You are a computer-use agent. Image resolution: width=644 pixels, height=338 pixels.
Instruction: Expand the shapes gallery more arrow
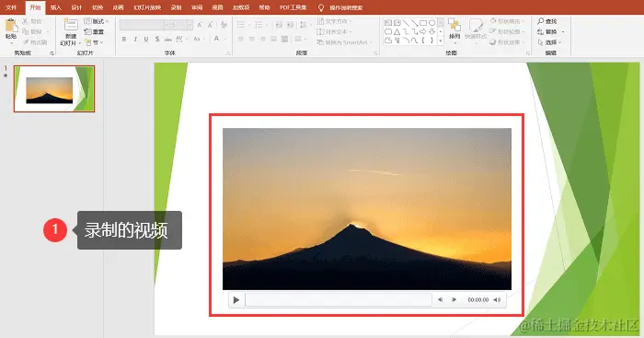coord(441,41)
